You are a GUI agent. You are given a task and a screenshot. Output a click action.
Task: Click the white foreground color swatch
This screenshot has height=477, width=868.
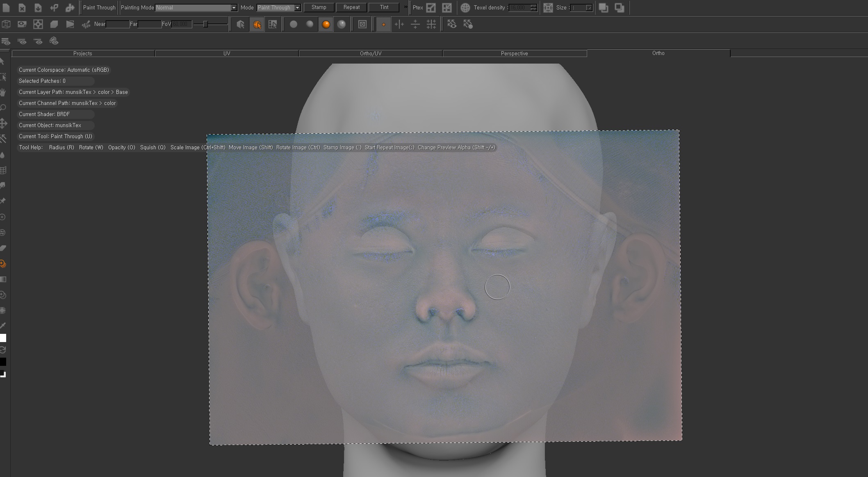[3, 338]
